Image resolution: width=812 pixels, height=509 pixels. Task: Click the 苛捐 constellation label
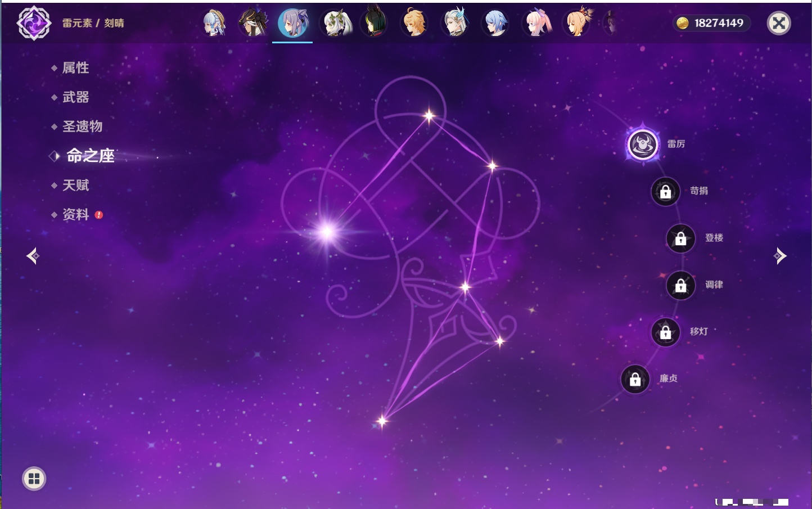click(699, 191)
